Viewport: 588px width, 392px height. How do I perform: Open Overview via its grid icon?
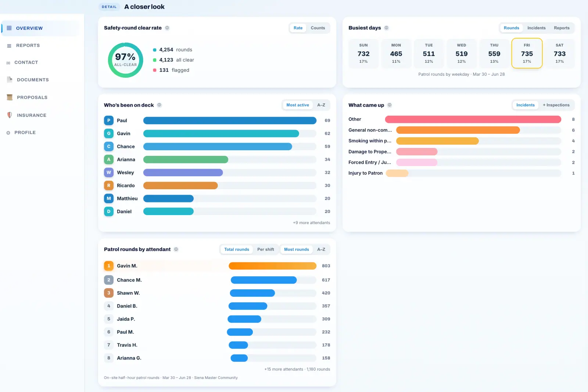point(9,28)
